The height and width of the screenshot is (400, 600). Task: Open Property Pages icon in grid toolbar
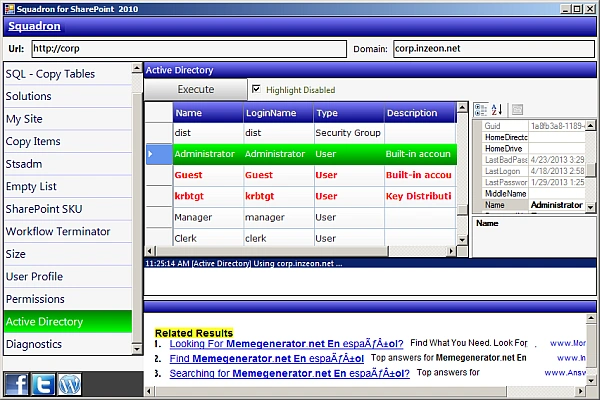(x=517, y=109)
